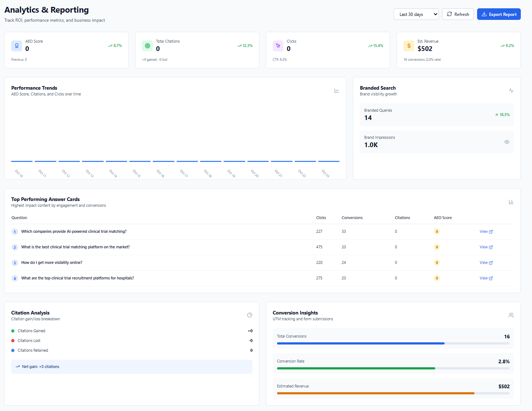Click the bar chart icon on Top Performing Answer Cards
532x411 pixels.
(511, 202)
